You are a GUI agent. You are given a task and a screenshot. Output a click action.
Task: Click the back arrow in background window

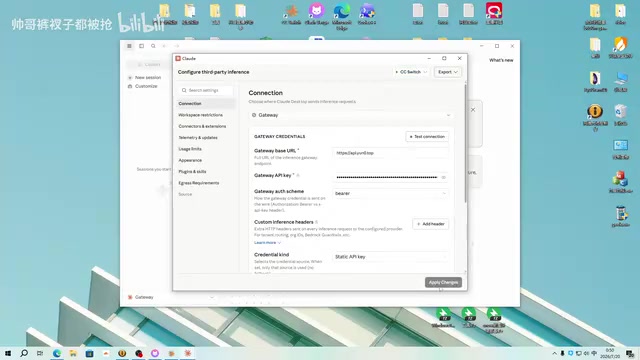164,46
